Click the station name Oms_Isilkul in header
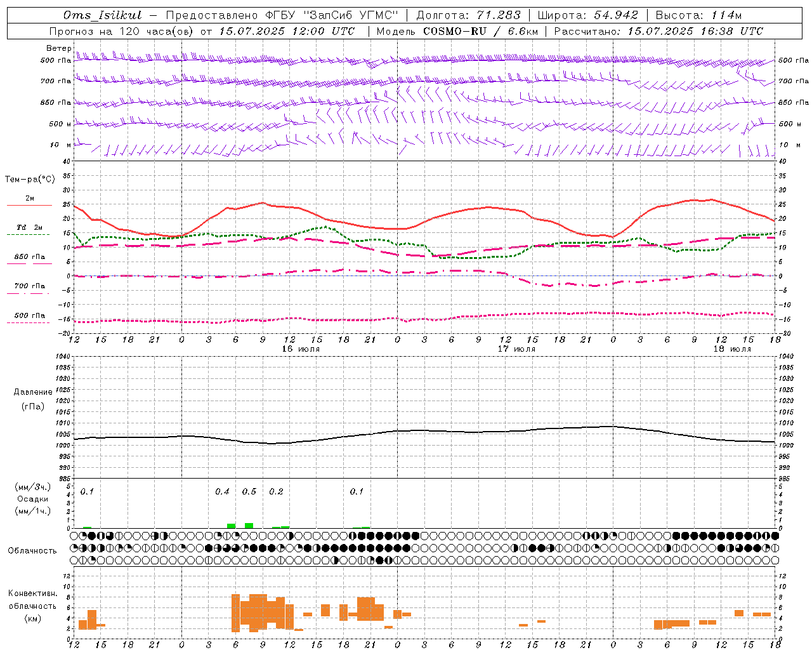 coord(102,15)
